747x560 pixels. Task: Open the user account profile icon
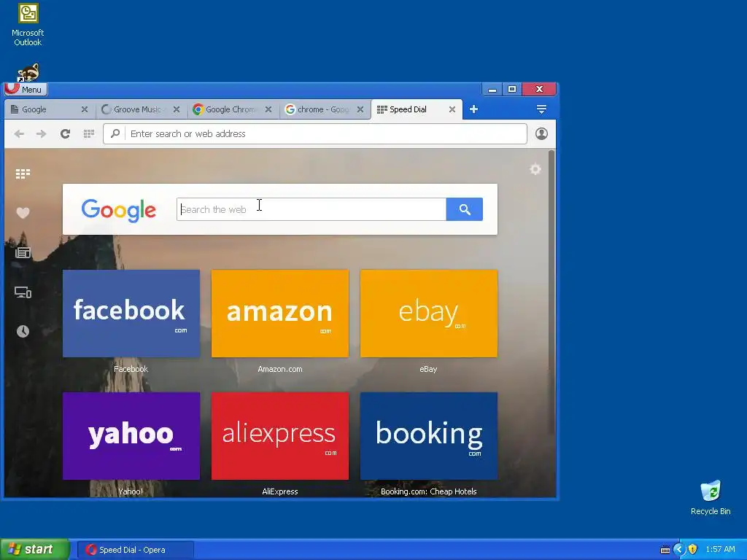tap(541, 134)
